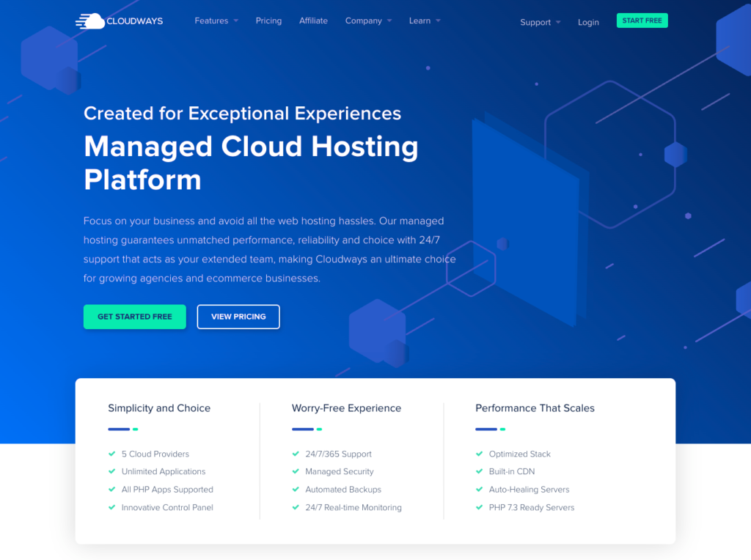Image resolution: width=751 pixels, height=560 pixels.
Task: Click the 'Optimized Stack' text
Action: [520, 454]
